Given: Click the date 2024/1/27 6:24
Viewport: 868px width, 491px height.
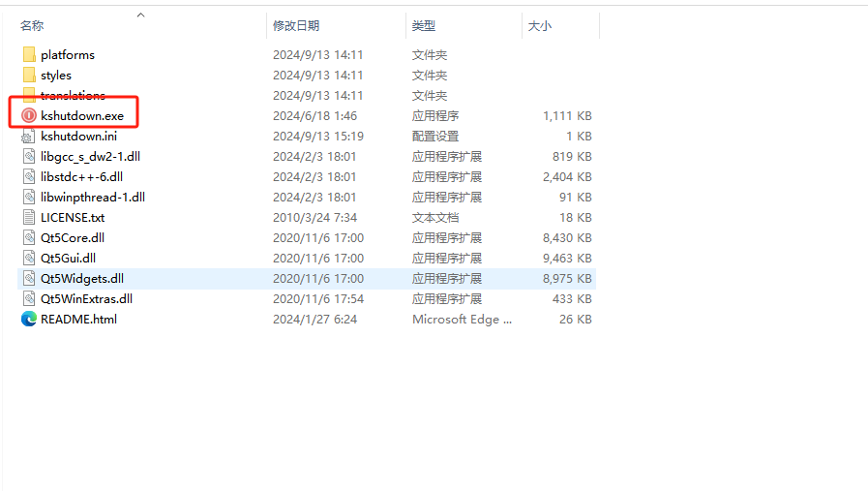Looking at the screenshot, I should 314,320.
